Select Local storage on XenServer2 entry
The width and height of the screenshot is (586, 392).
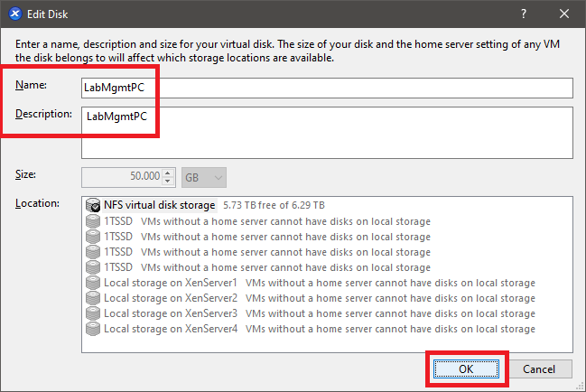[x=171, y=298]
